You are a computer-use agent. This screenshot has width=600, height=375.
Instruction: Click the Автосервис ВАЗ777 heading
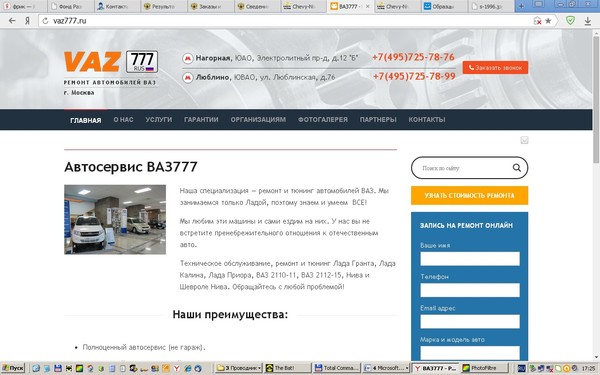click(x=131, y=167)
